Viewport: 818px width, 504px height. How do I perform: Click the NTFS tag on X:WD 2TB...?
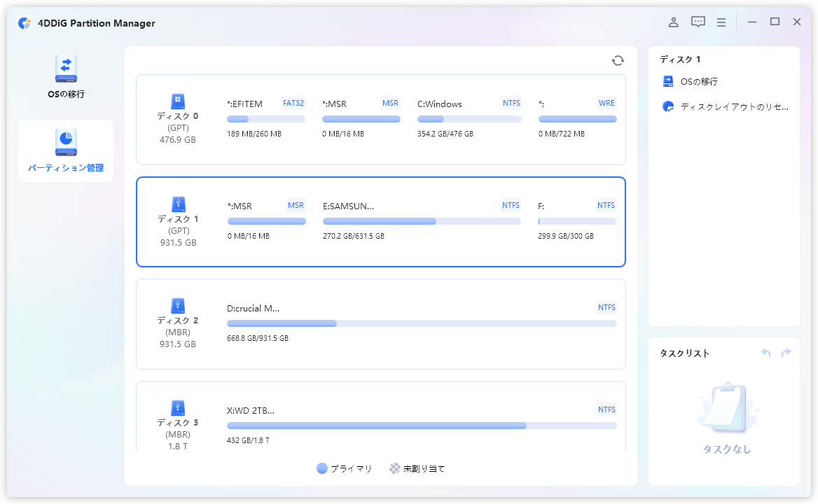pyautogui.click(x=606, y=409)
